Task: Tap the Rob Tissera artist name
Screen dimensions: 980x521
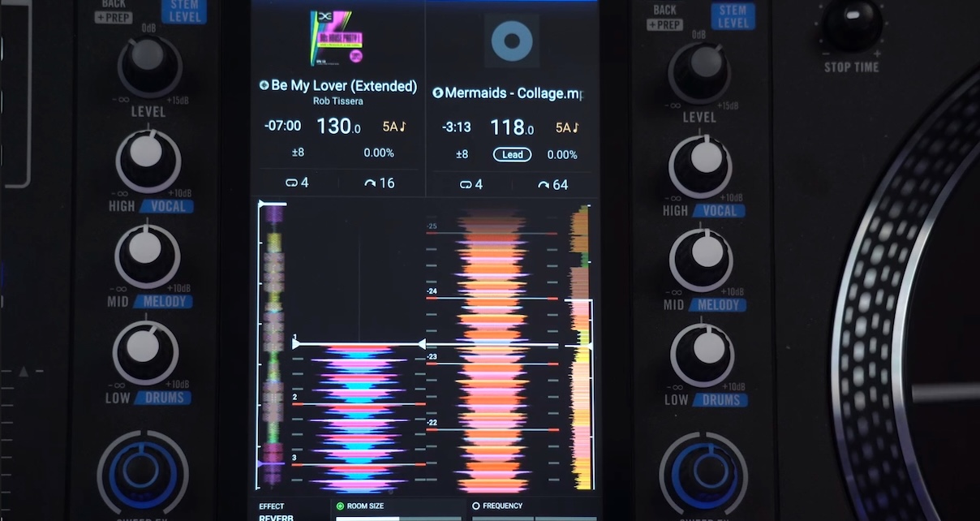Action: [x=339, y=101]
